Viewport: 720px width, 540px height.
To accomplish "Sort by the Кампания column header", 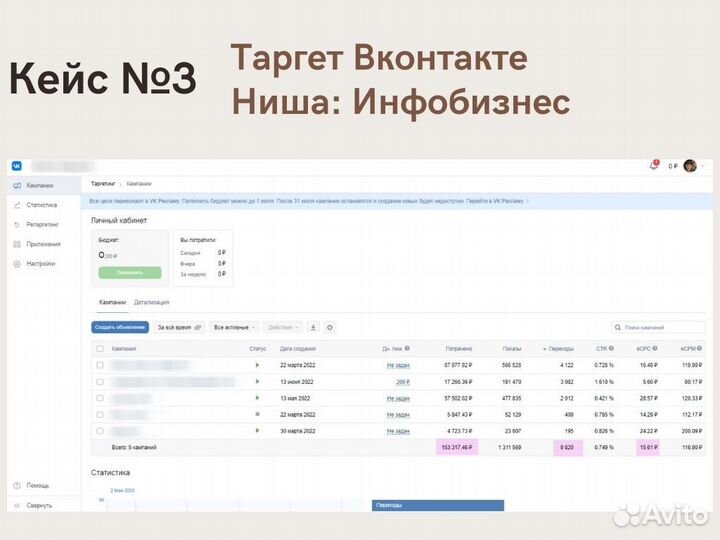I will click(x=124, y=349).
